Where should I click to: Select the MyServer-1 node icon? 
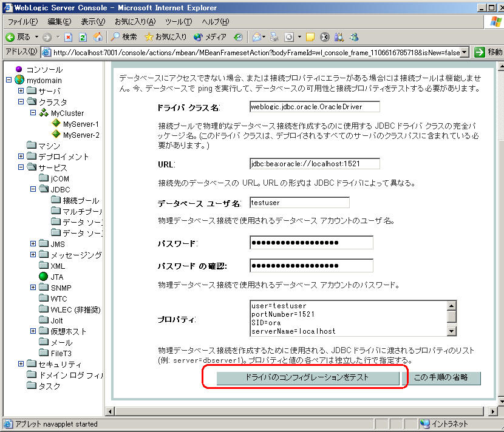tap(56, 124)
